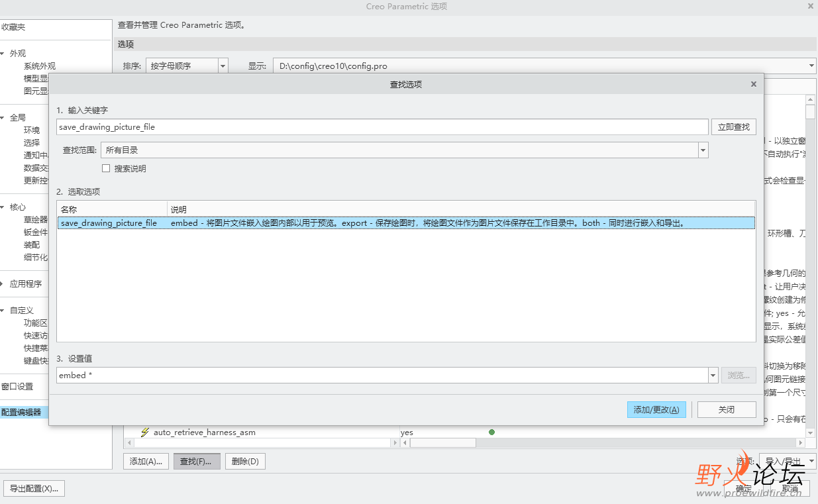Select 窗口设置 in the sidebar

tap(17, 387)
